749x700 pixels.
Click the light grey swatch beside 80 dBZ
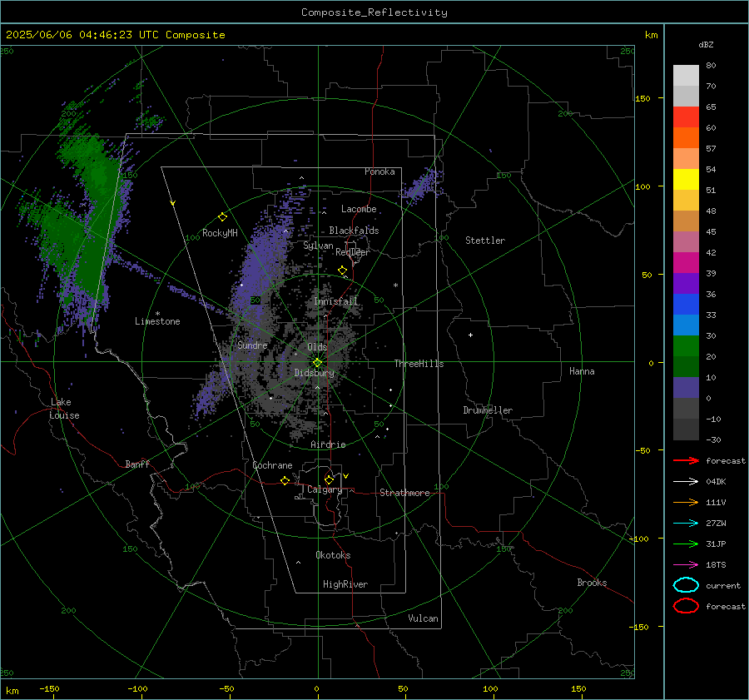(686, 76)
